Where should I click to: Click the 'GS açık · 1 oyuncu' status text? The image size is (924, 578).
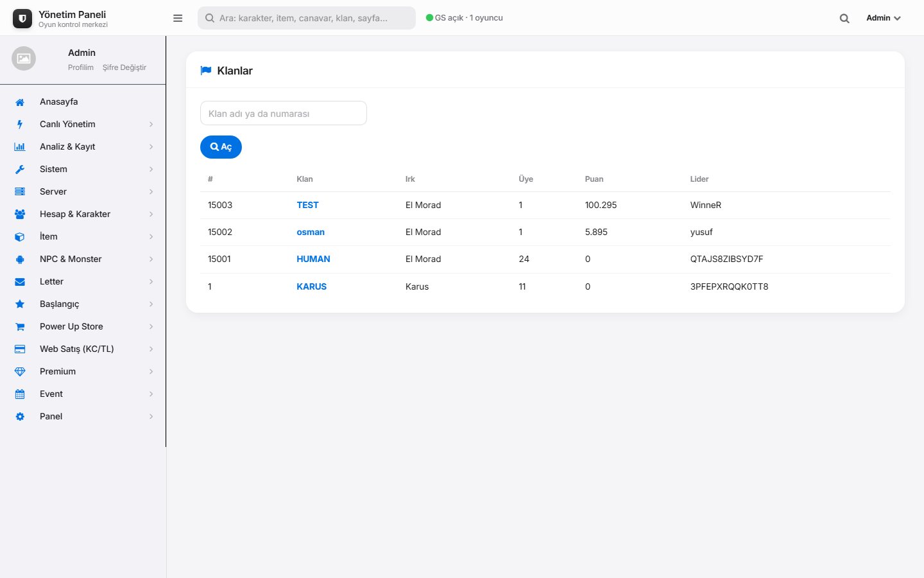468,18
